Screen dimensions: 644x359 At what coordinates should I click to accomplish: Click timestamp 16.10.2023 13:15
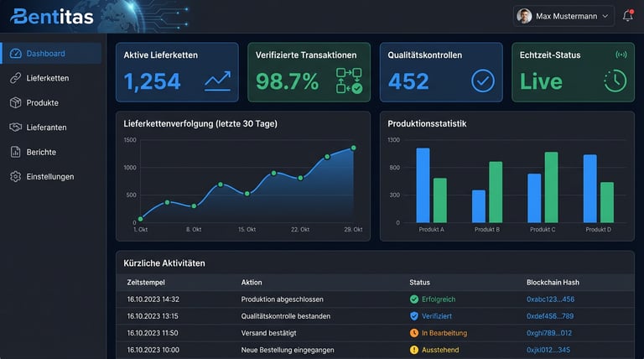point(153,316)
